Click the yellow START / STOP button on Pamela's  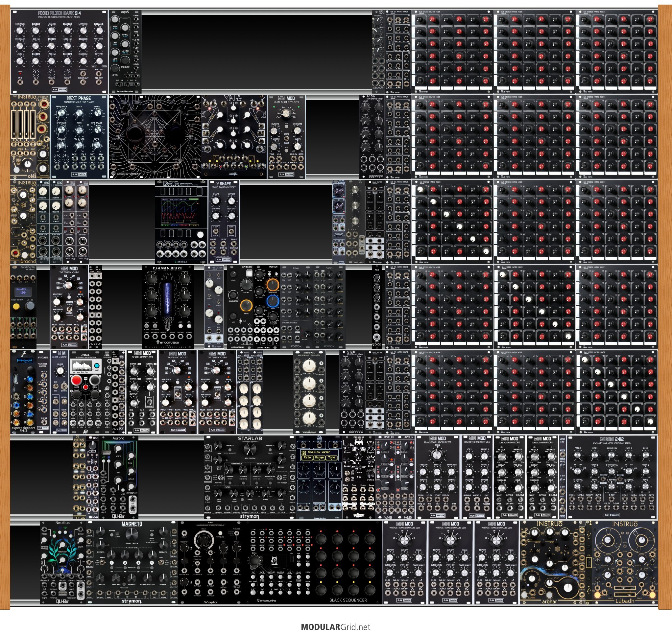pos(16,307)
